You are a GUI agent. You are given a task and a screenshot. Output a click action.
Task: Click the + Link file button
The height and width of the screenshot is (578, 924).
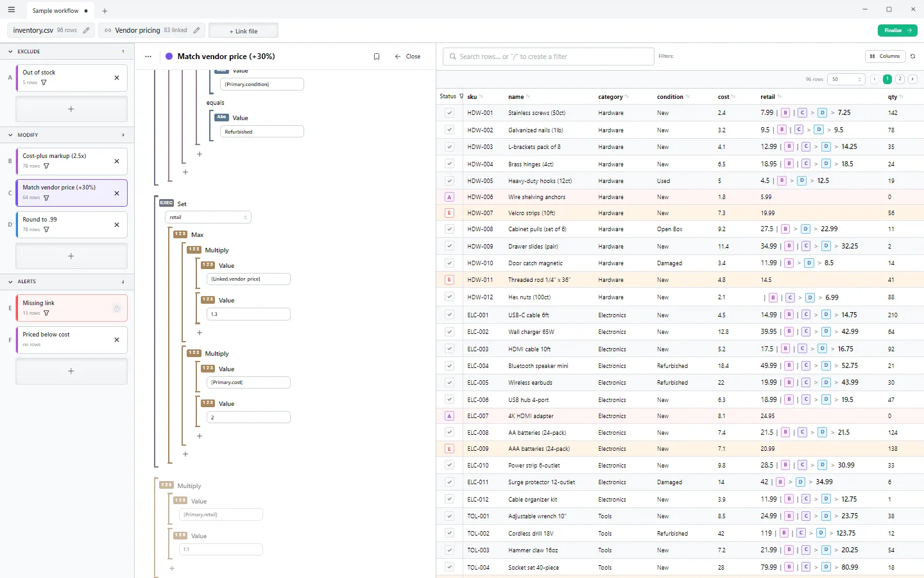tap(243, 31)
